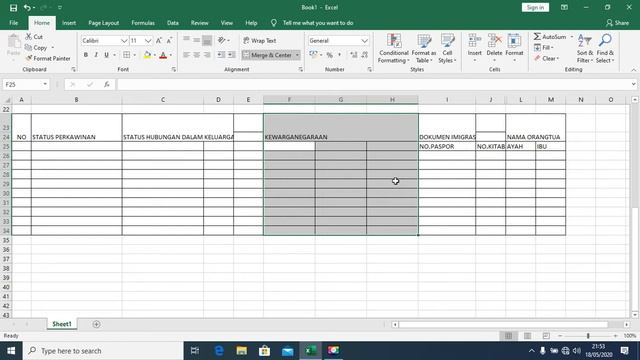This screenshot has width=640, height=360.
Task: Select the Sheet1 tab
Action: pyautogui.click(x=62, y=324)
